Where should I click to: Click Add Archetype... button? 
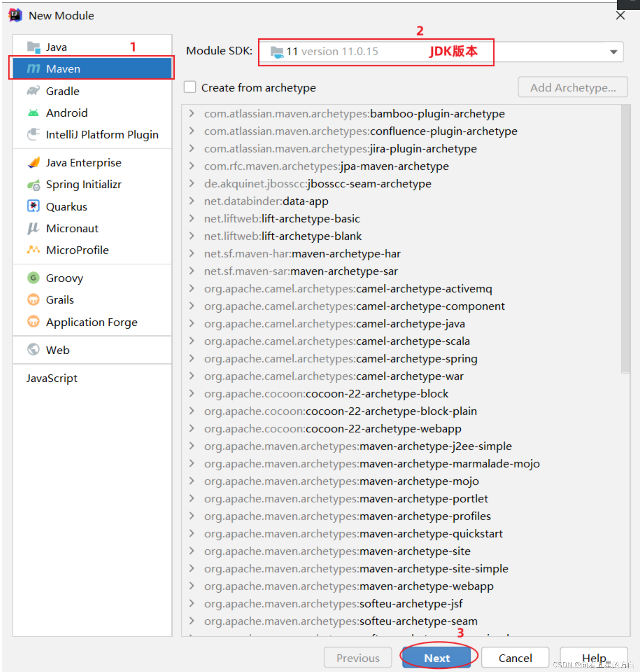573,87
